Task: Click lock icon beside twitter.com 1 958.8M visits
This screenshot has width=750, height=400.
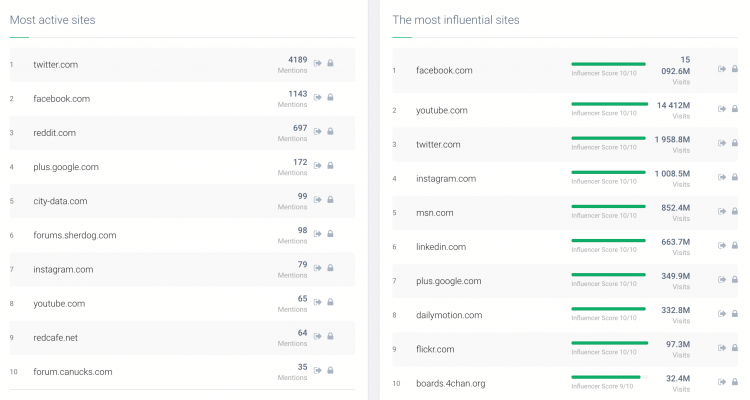Action: click(x=735, y=143)
